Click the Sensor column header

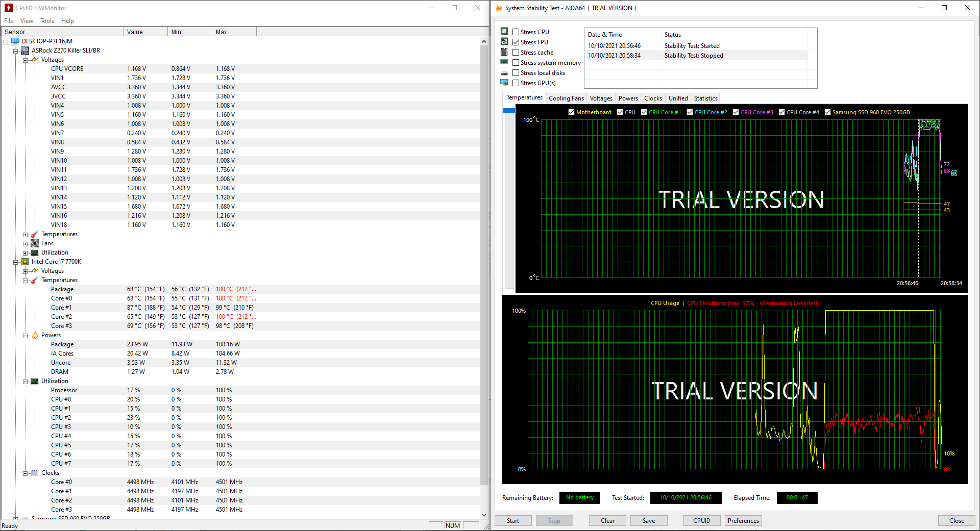[62, 32]
